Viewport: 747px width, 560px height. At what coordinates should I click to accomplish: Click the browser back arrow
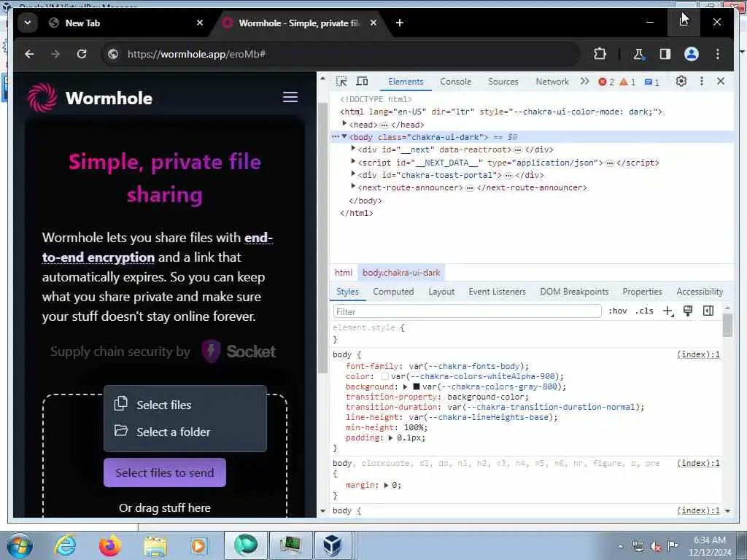[29, 54]
